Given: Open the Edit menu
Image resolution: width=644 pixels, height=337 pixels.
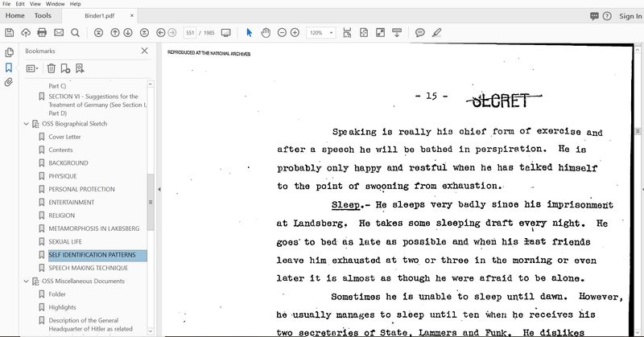Looking at the screenshot, I should [20, 4].
